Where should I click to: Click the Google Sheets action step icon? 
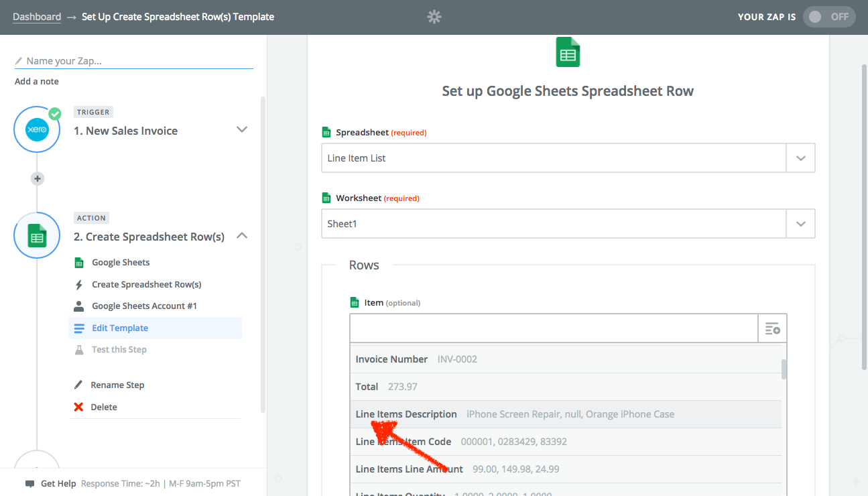pos(38,235)
